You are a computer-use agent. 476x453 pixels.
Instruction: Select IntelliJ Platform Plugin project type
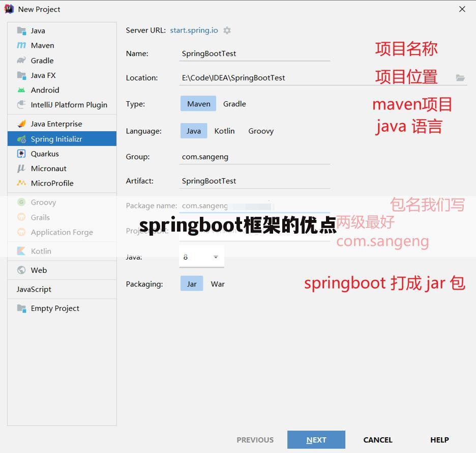point(69,105)
